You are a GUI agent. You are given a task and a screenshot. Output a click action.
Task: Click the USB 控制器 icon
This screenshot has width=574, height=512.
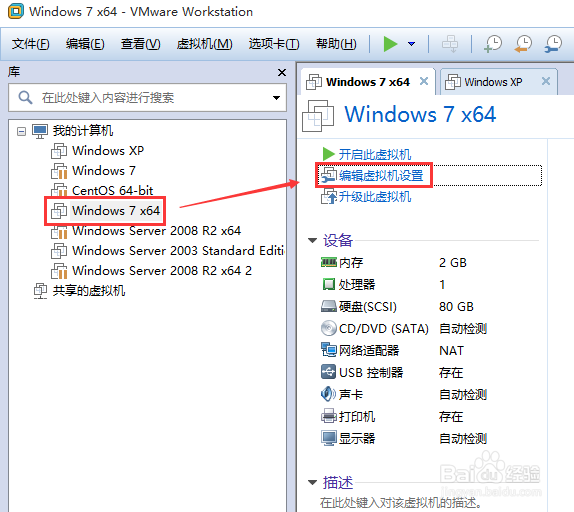tap(328, 372)
